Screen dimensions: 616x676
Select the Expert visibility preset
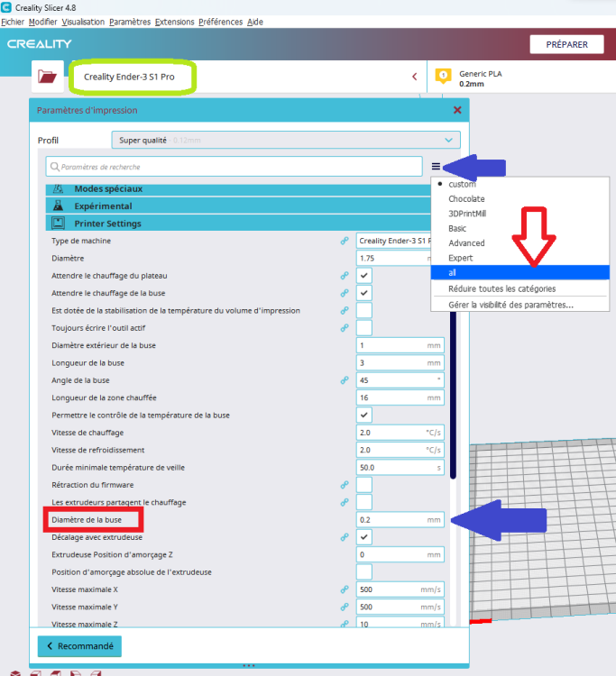click(519, 258)
